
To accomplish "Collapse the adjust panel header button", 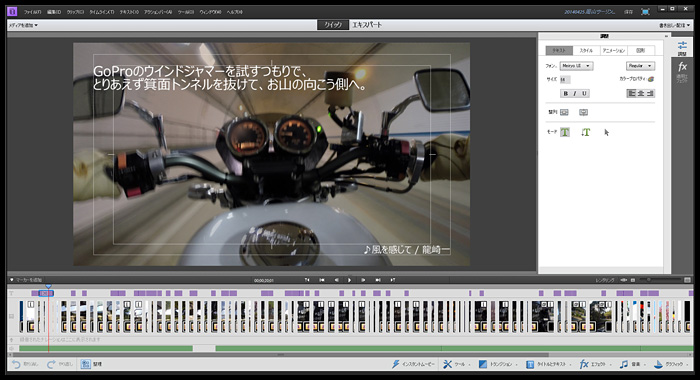I will click(666, 36).
